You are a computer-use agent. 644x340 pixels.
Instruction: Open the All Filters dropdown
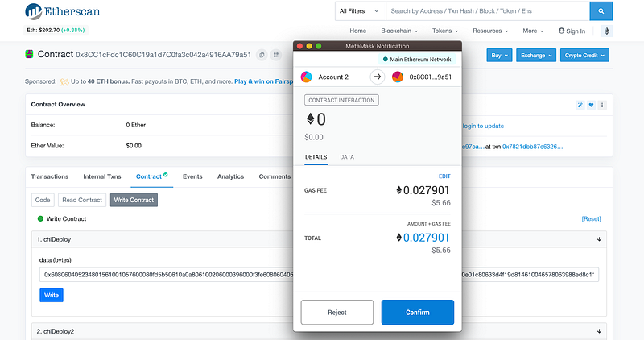coord(360,11)
